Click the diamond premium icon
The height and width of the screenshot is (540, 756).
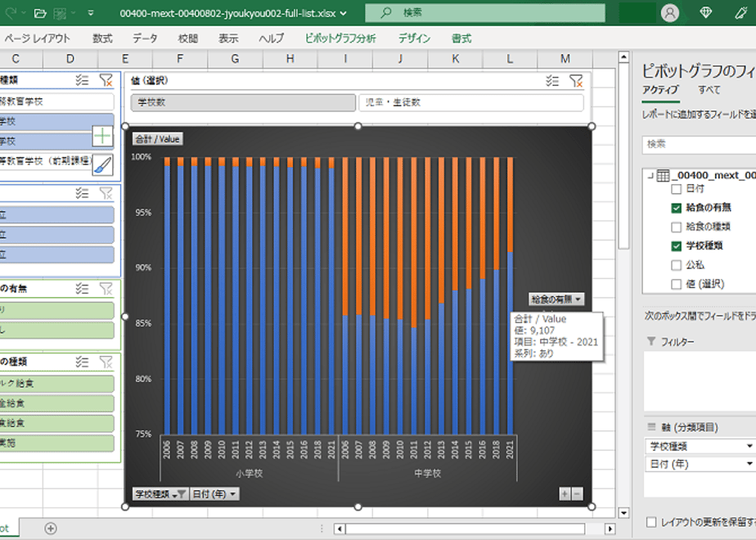click(706, 13)
